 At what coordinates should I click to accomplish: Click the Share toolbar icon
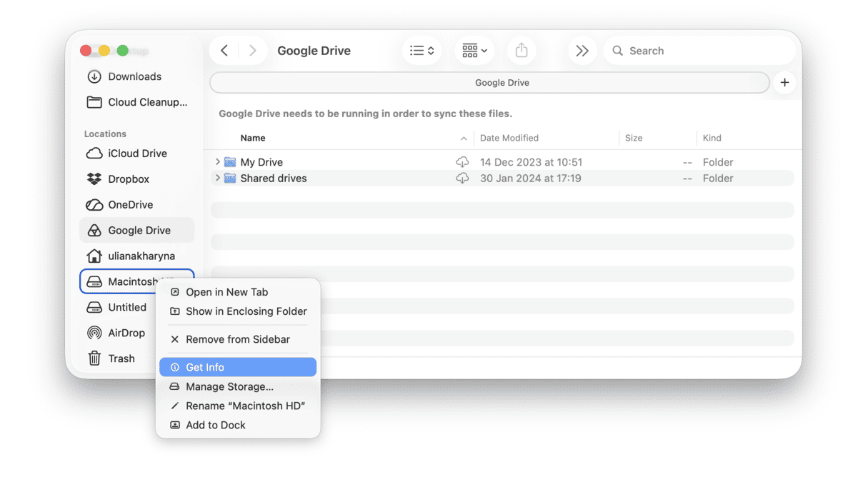pos(522,51)
